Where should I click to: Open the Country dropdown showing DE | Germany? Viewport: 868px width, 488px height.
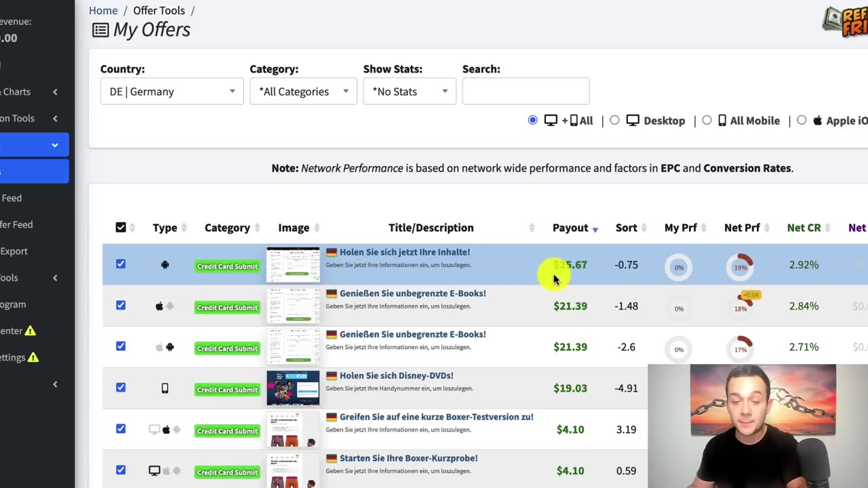[172, 91]
